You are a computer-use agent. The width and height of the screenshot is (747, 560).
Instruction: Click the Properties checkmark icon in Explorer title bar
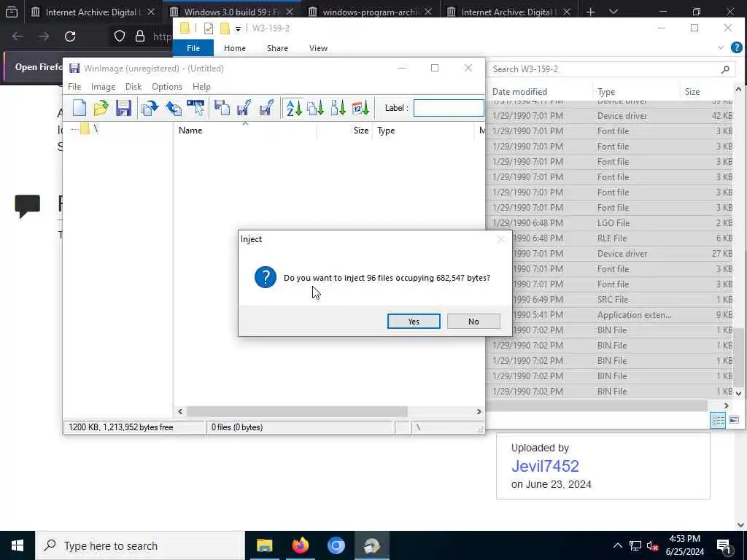(x=208, y=28)
